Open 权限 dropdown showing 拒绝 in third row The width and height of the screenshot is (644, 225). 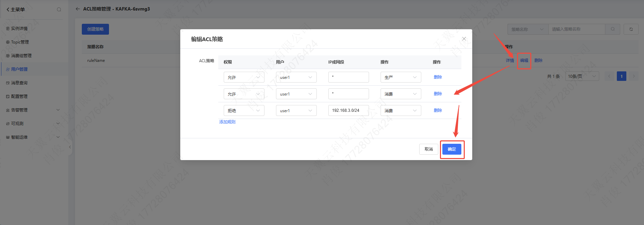pos(244,110)
